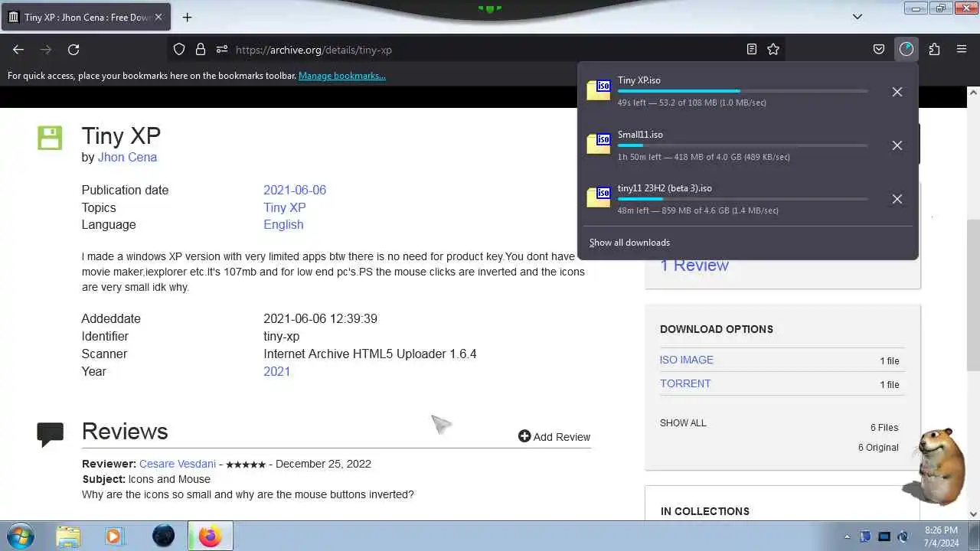Click the Small11.iso download progress bar
The image size is (980, 551).
tap(743, 145)
